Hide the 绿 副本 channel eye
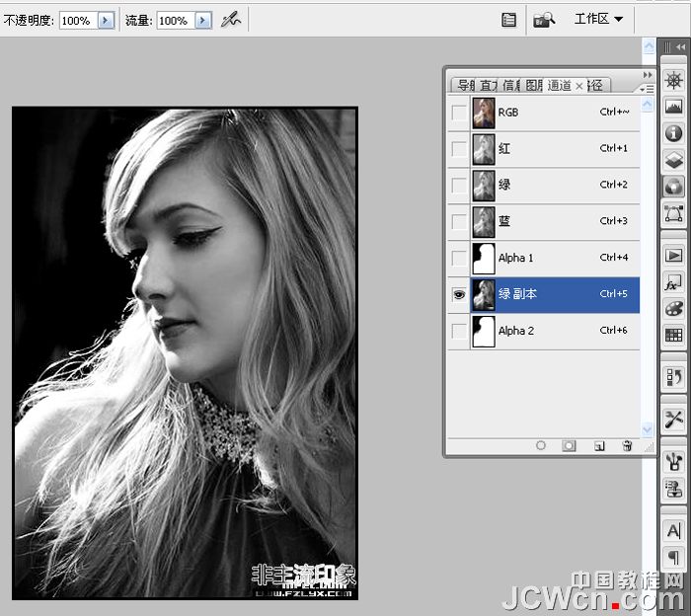This screenshot has height=616, width=691. pyautogui.click(x=459, y=294)
